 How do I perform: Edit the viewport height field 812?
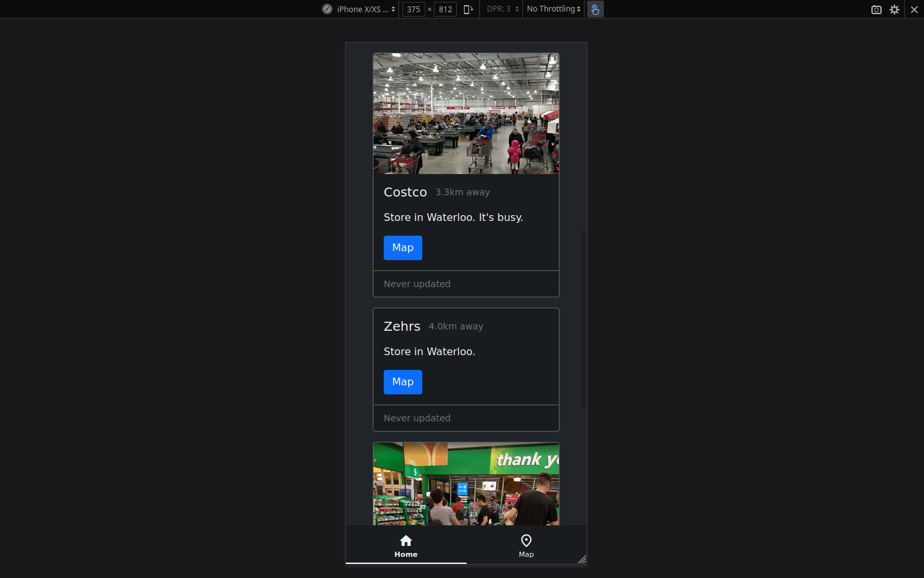point(445,9)
